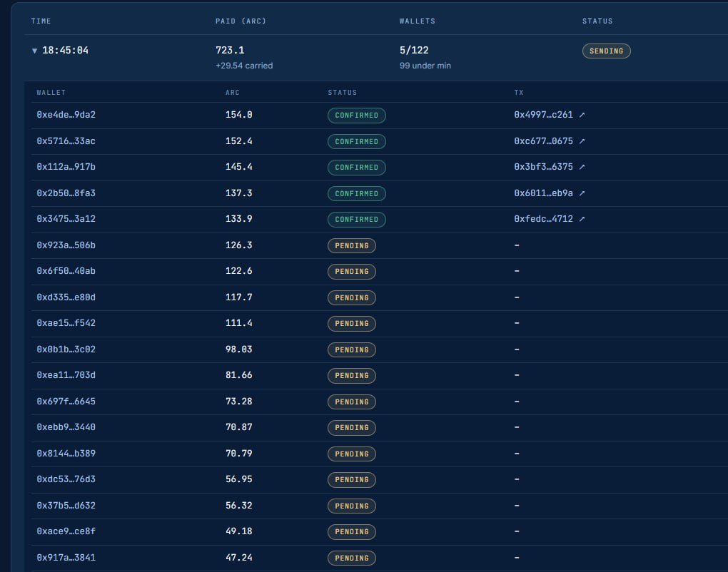Select wallet address 0x697f…6645
This screenshot has width=728, height=572.
pyautogui.click(x=66, y=402)
